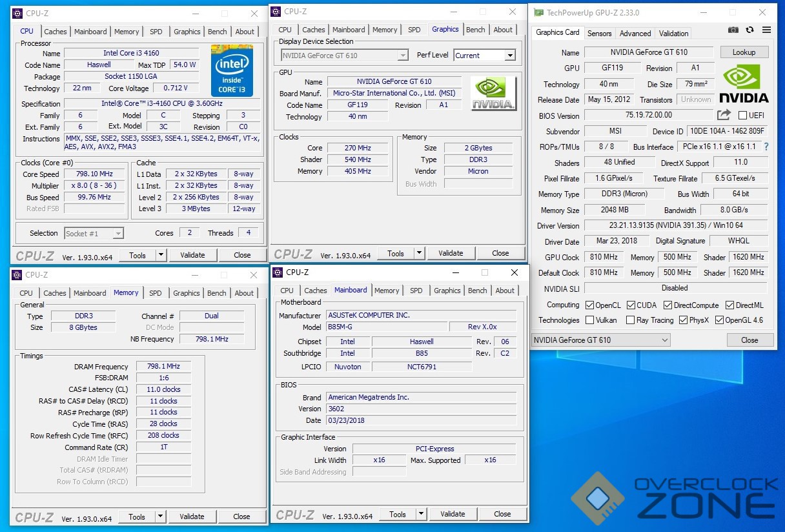Take a screenshot with GPU-Z camera icon

733,30
